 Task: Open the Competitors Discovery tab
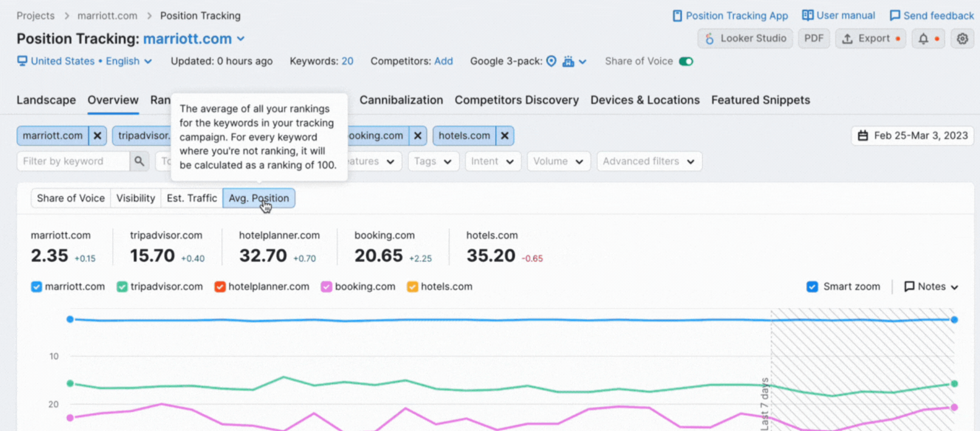coord(517,100)
